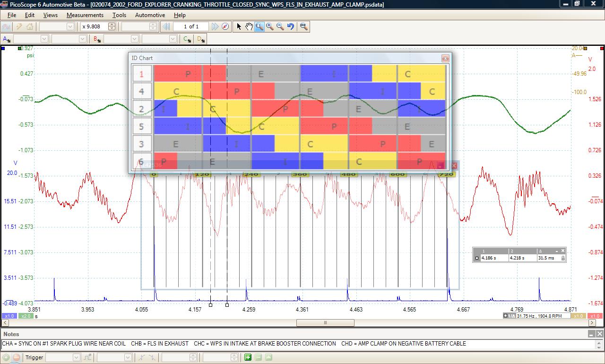
Task: Toggle lock icon in ruler legend
Action: pos(563,258)
